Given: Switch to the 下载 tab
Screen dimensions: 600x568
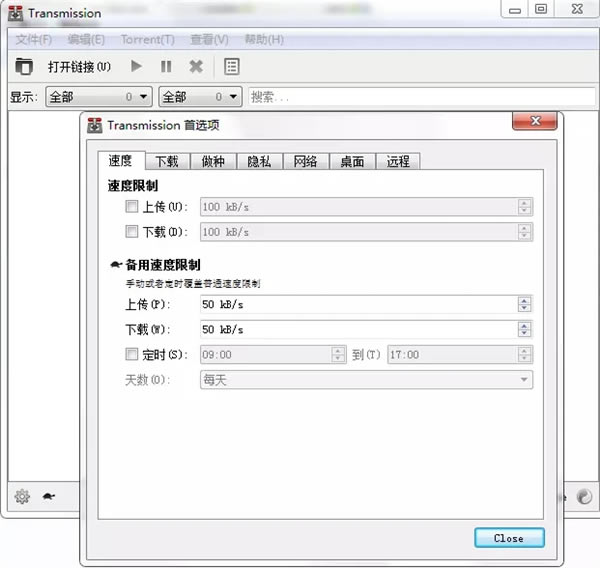Looking at the screenshot, I should click(x=167, y=162).
